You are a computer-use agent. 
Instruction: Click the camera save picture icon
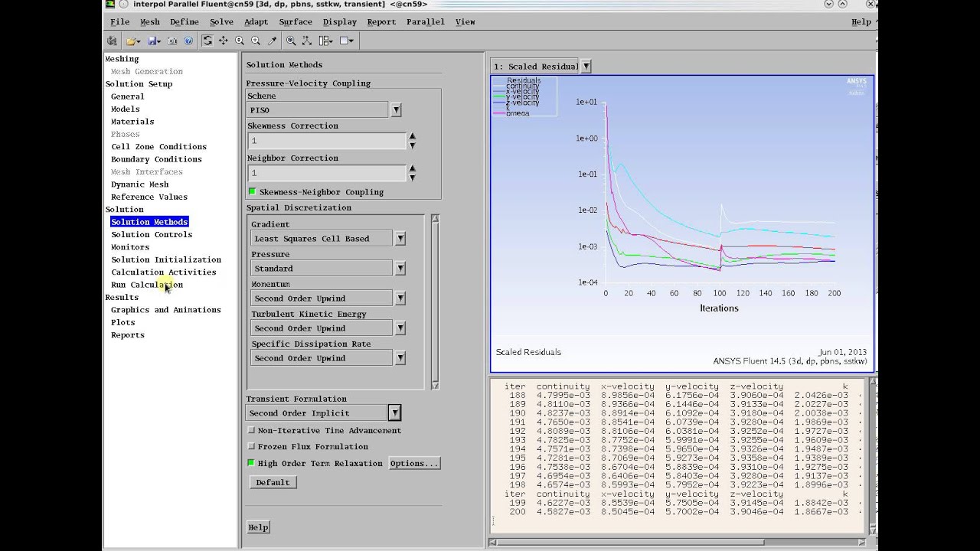pyautogui.click(x=172, y=41)
